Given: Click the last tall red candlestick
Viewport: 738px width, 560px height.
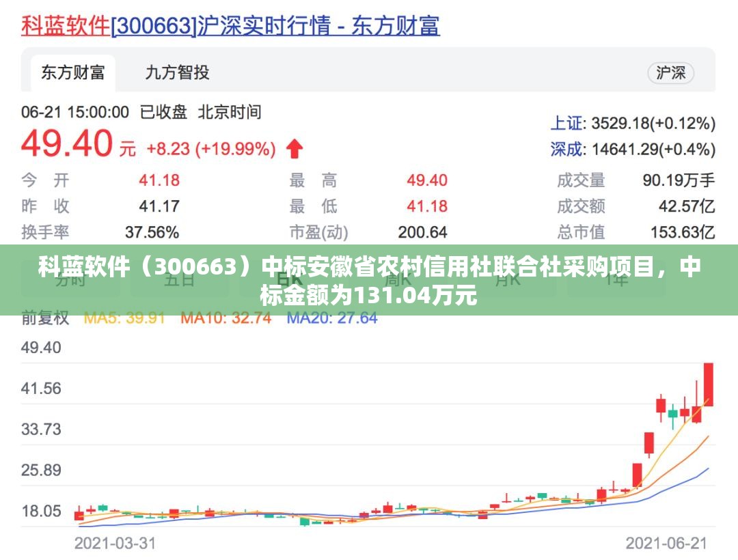Looking at the screenshot, I should point(709,384).
